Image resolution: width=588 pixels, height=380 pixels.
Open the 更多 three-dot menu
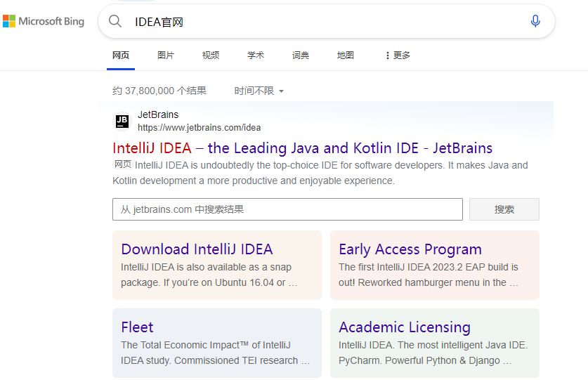point(398,55)
